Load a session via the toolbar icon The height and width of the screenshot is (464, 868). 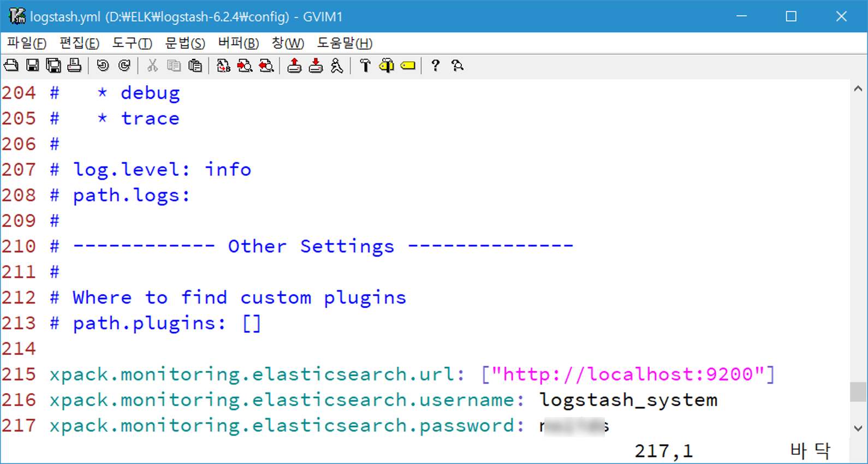point(294,66)
